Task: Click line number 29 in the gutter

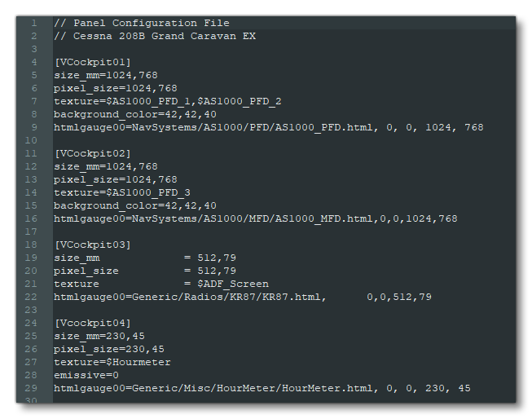Action: (33, 388)
